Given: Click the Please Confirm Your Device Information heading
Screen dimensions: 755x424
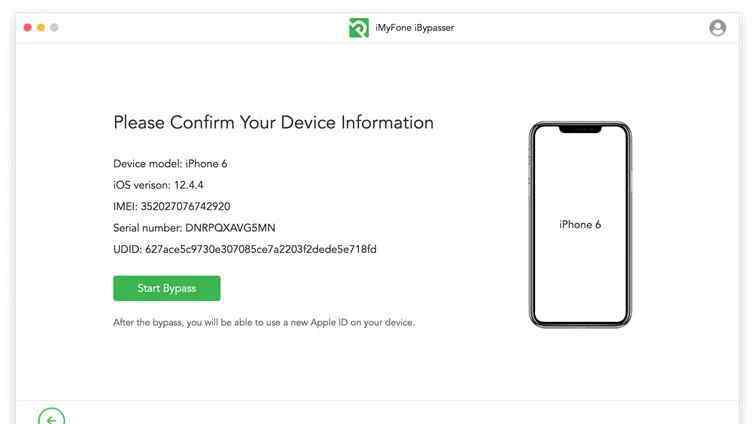Looking at the screenshot, I should (x=273, y=122).
